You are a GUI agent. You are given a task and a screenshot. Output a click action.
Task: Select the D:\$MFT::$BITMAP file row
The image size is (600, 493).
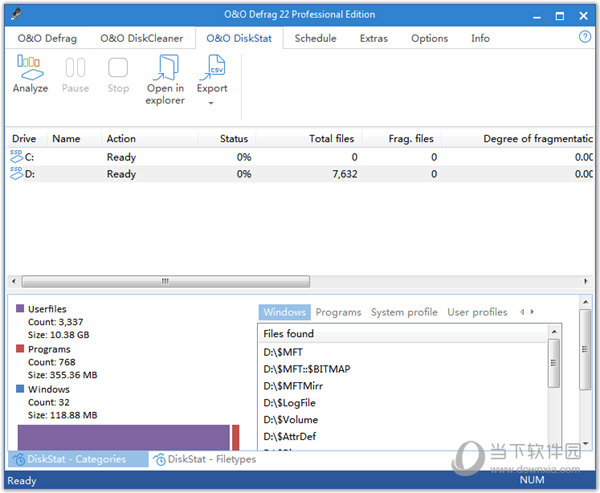404,369
